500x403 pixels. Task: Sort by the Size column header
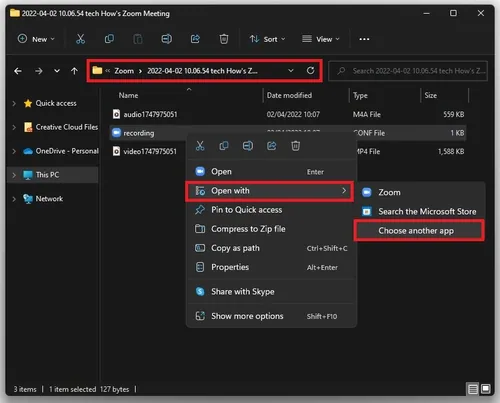click(x=430, y=96)
